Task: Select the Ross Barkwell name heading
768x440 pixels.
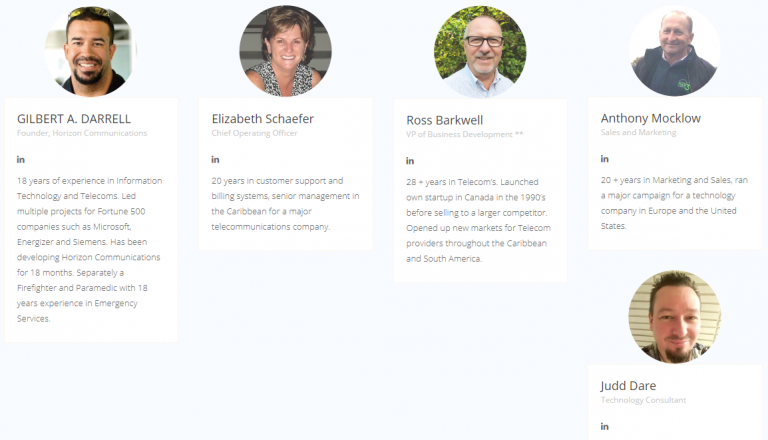Action: [447, 120]
